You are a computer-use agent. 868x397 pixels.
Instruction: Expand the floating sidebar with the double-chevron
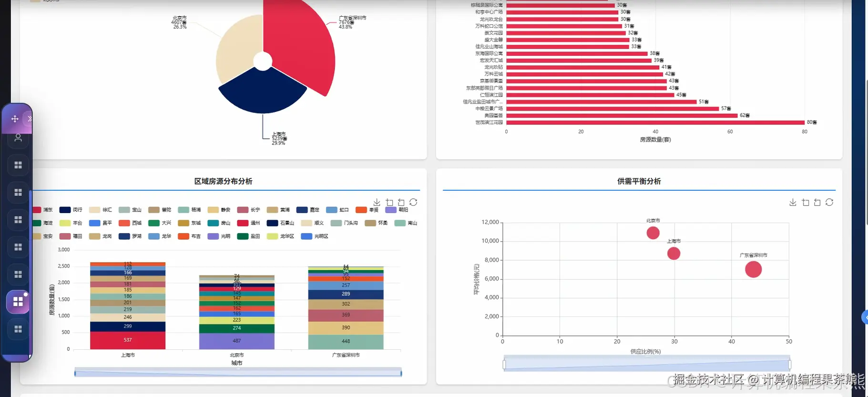tap(30, 119)
